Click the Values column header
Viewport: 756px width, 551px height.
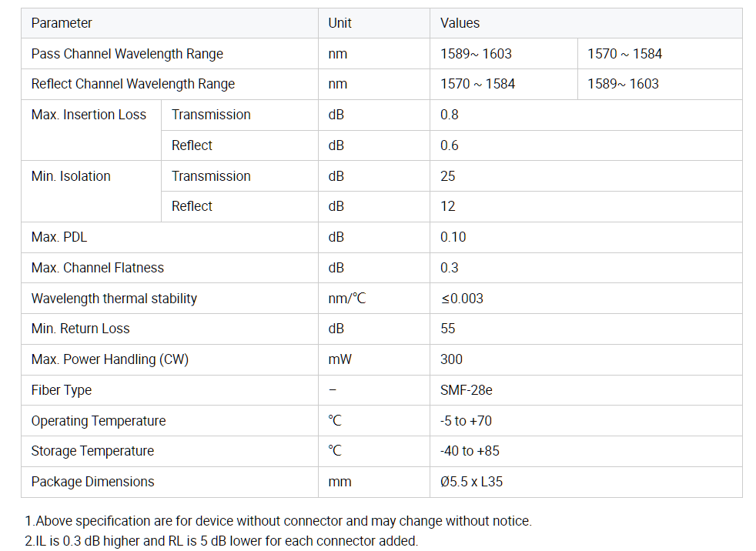460,23
